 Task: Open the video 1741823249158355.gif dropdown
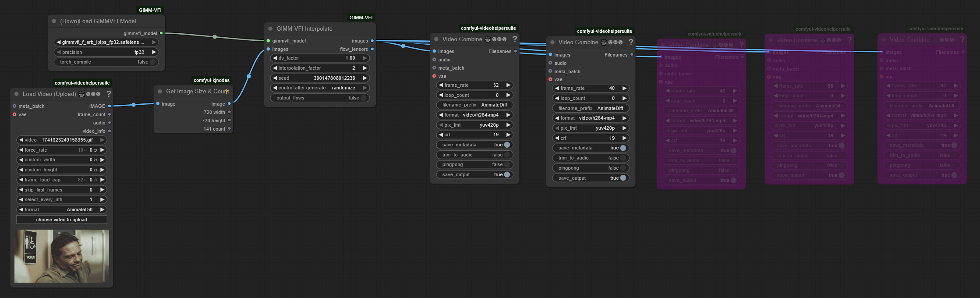point(62,140)
